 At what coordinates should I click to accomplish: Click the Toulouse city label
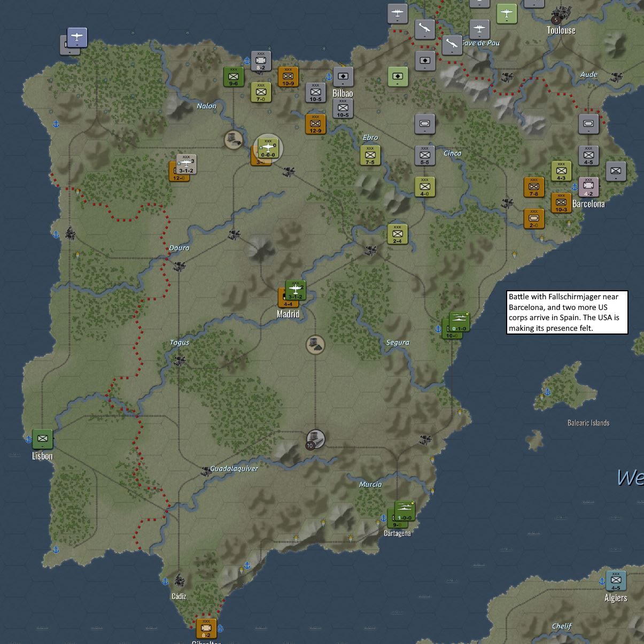561,30
